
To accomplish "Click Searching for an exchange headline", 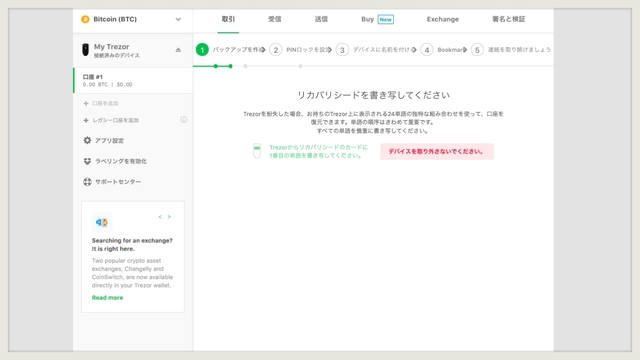I will [x=132, y=244].
